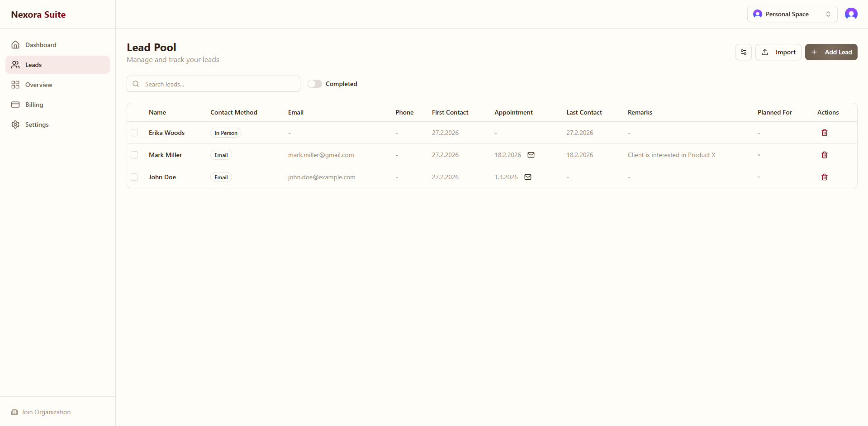
Task: Click the mail icon on Mark Miller's appointment
Action: click(531, 155)
